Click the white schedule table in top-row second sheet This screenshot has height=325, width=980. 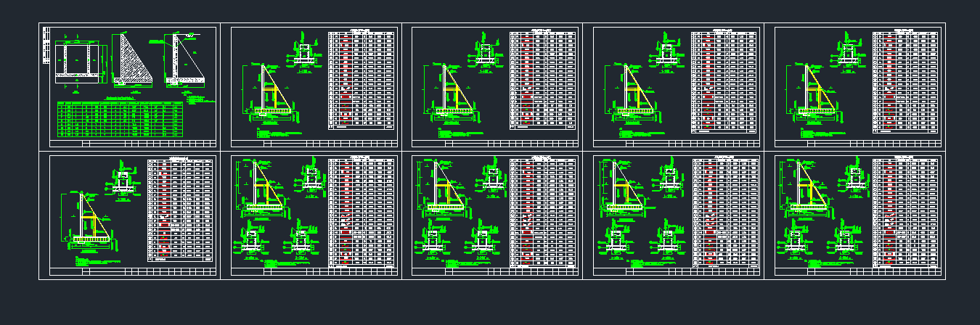[362, 81]
